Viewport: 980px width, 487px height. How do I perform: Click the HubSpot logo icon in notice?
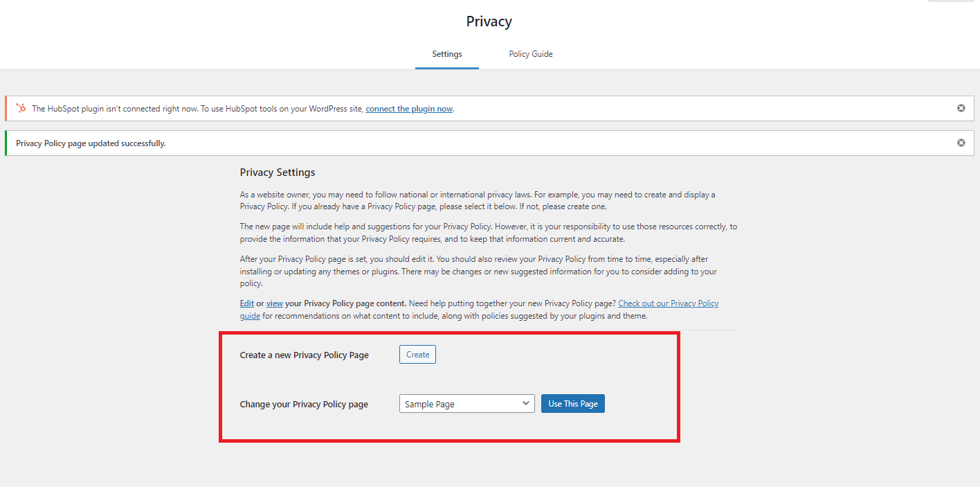(x=21, y=108)
